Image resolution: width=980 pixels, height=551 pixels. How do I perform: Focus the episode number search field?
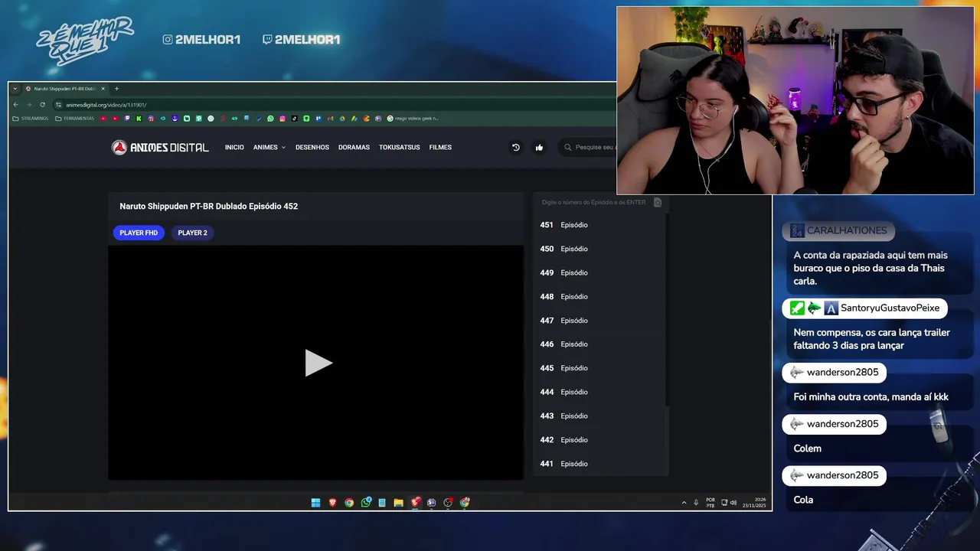tap(594, 203)
